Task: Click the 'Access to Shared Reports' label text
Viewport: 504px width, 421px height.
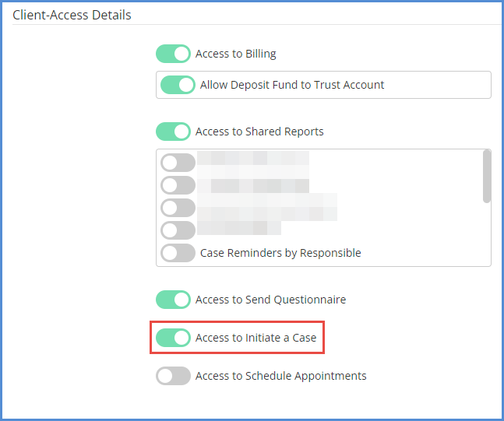Action: pos(259,132)
